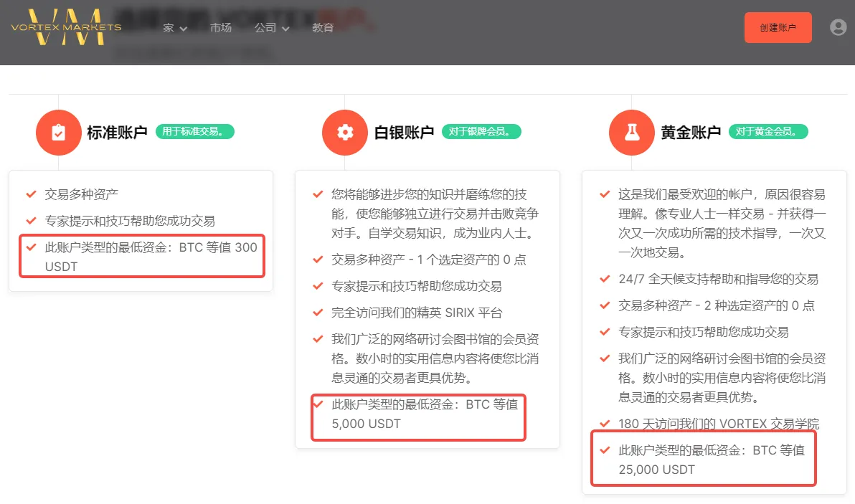Screen dimensions: 855x504
Task: Click the silver account gear icon
Action: coord(344,133)
